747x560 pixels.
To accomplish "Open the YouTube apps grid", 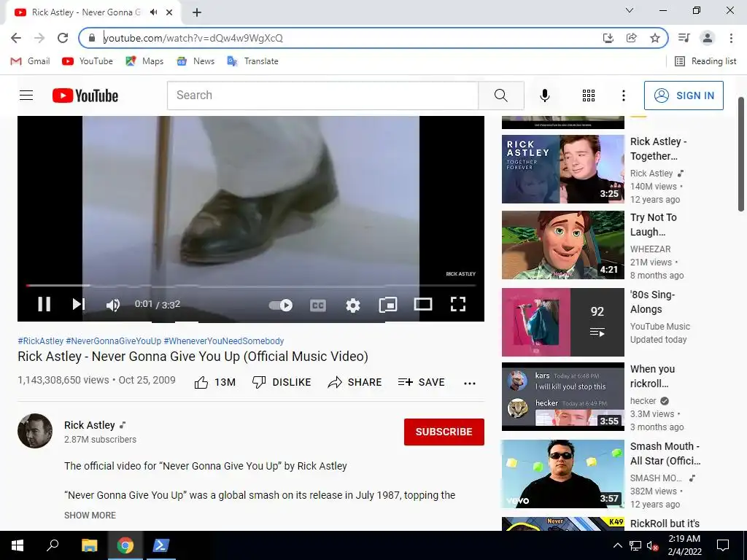I will pos(589,96).
